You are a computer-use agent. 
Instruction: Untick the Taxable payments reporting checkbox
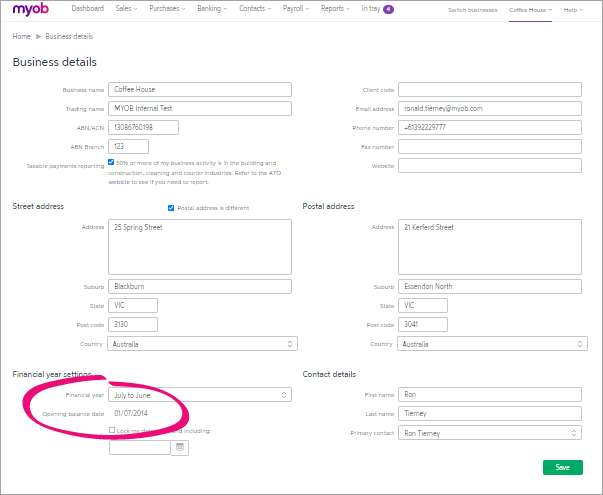[x=111, y=162]
